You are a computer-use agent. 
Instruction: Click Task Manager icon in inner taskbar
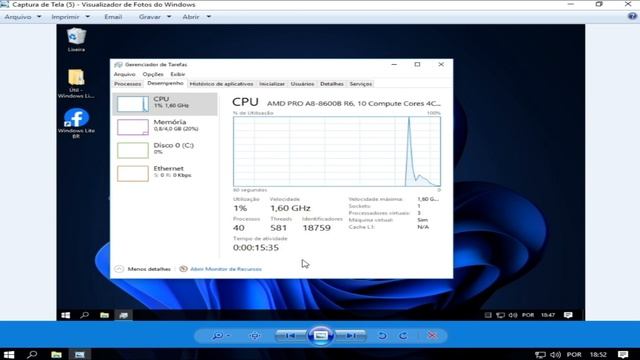(124, 315)
